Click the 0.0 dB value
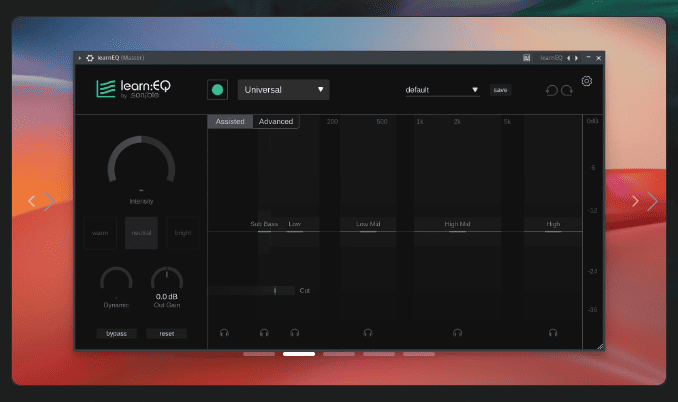678x402 pixels. [167, 297]
